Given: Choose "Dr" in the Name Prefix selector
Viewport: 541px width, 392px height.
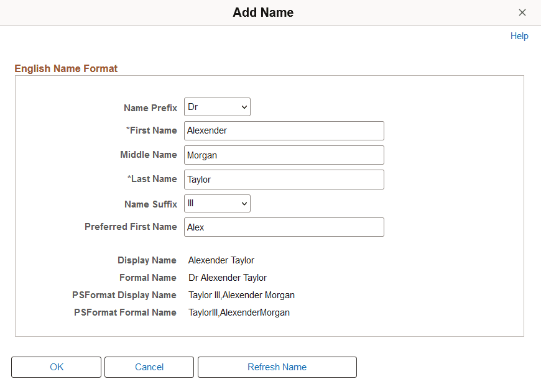Looking at the screenshot, I should (x=216, y=106).
